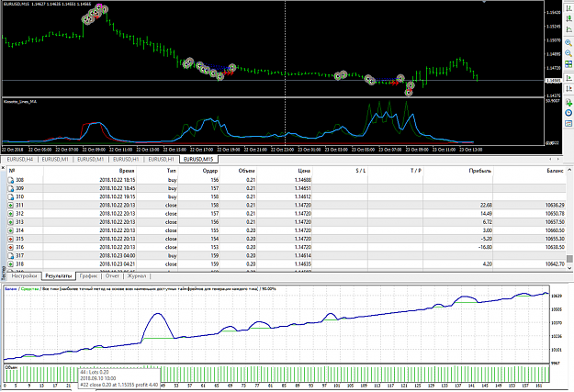Viewport: 574px width, 392px height.
Task: Toggle chart shift from right border
Action: click(568, 88)
